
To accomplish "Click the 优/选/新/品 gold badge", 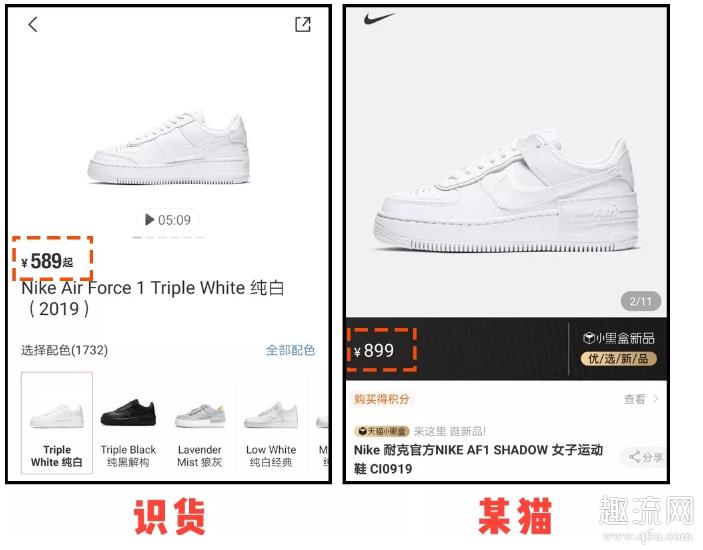I will point(619,358).
